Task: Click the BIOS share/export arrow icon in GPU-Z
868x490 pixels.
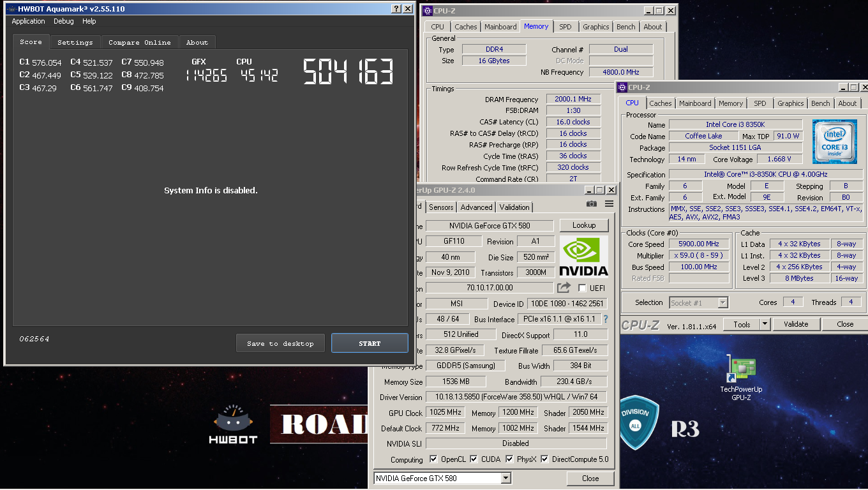Action: pyautogui.click(x=564, y=288)
